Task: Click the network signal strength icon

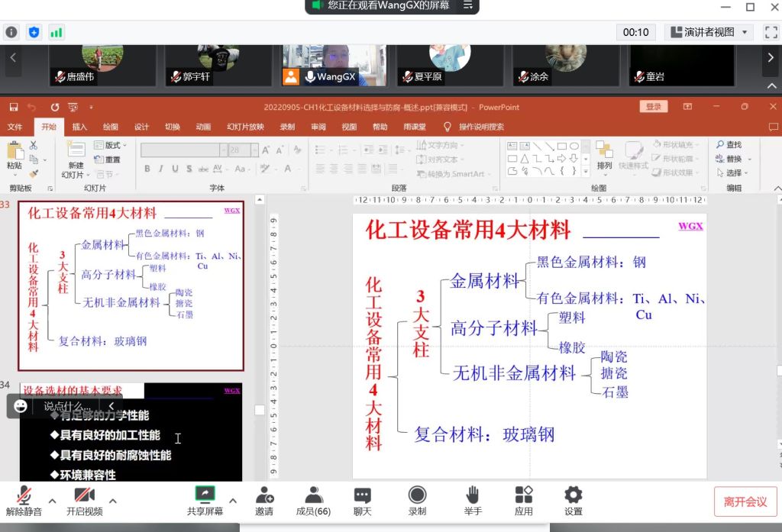Action: pos(56,32)
